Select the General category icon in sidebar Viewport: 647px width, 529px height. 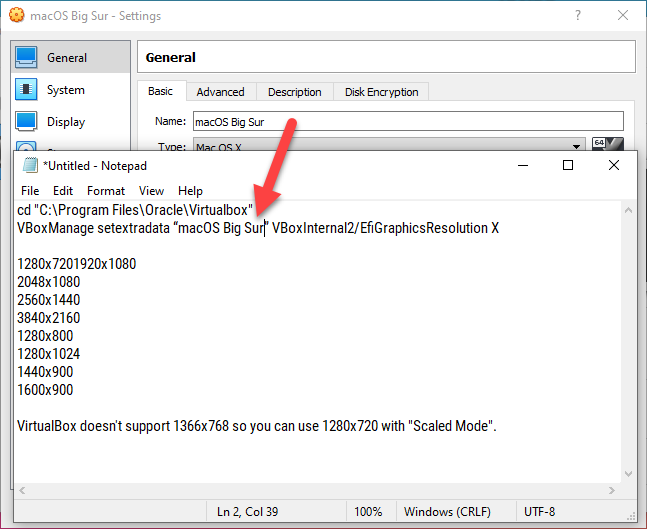27,58
